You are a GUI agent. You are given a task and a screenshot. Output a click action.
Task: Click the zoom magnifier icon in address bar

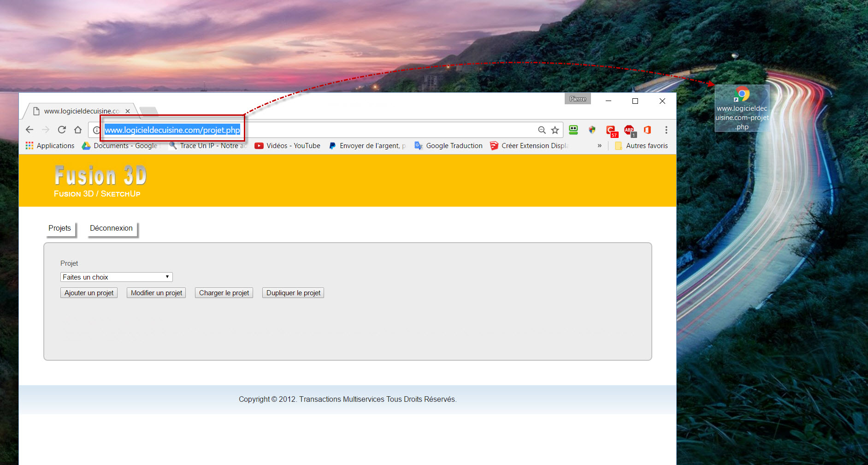(x=542, y=130)
